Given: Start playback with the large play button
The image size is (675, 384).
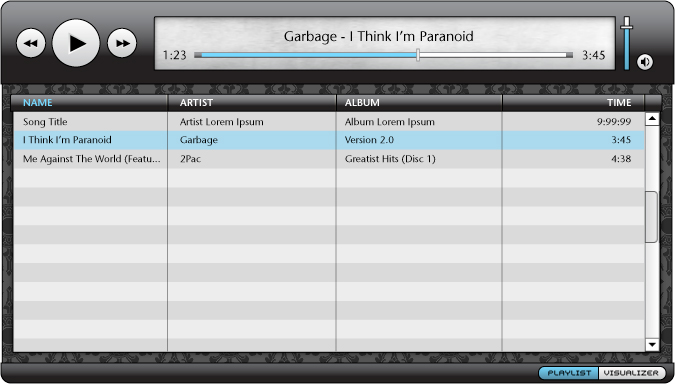Looking at the screenshot, I should (x=76, y=43).
